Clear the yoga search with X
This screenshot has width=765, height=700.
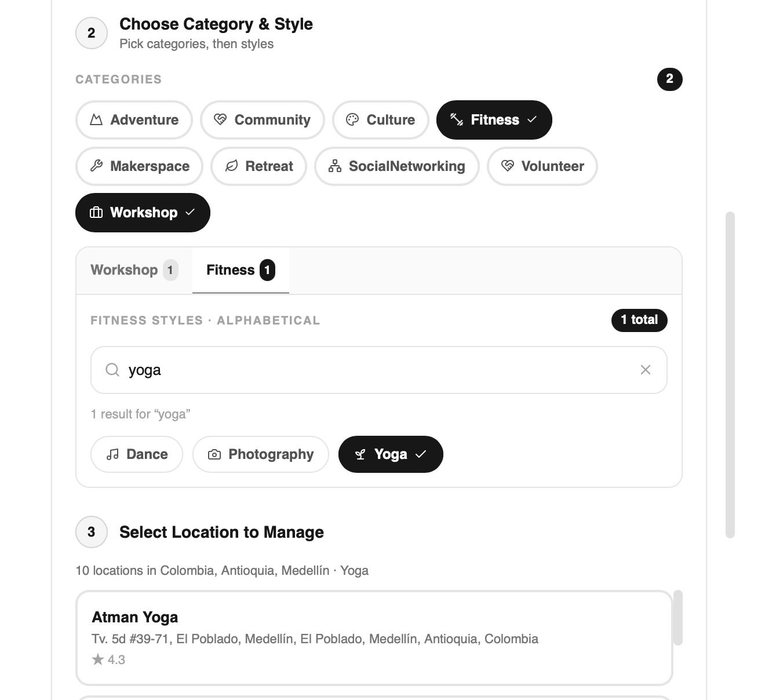point(646,370)
